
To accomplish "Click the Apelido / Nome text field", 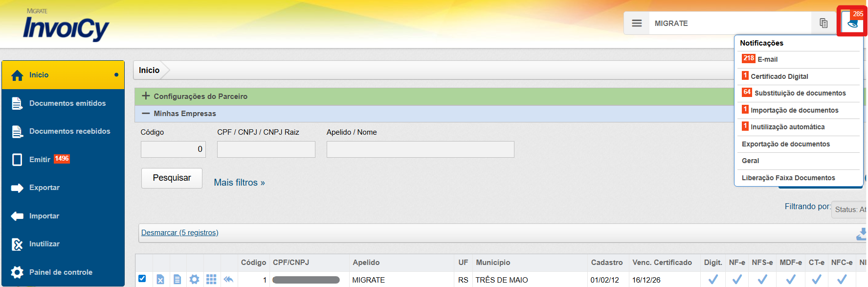I will 420,149.
